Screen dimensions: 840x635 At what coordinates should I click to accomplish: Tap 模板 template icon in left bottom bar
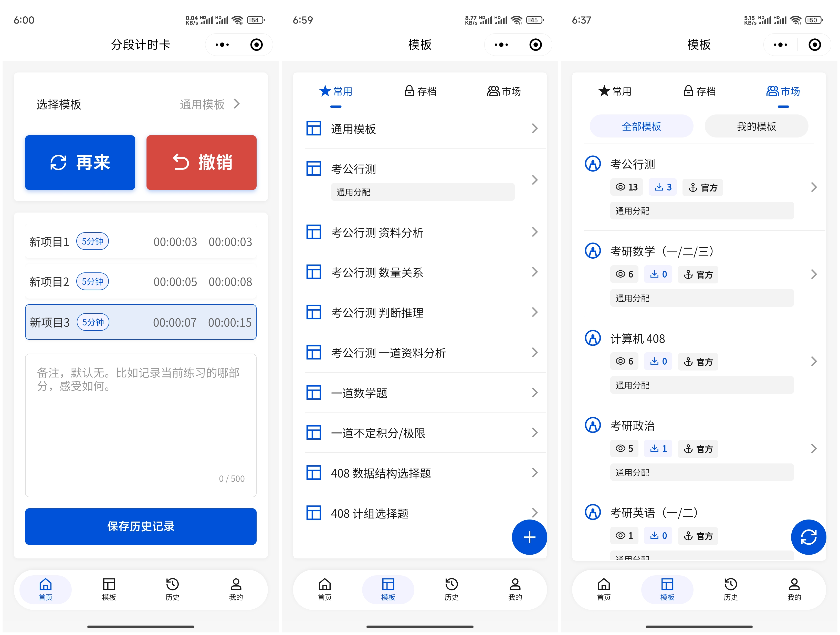pos(109,589)
